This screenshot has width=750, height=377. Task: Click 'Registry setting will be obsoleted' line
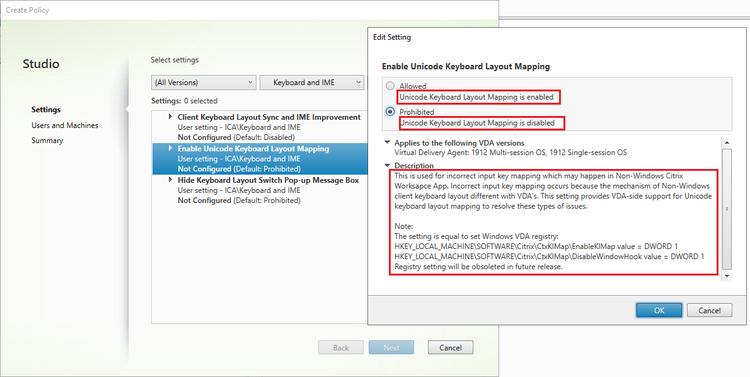[477, 267]
